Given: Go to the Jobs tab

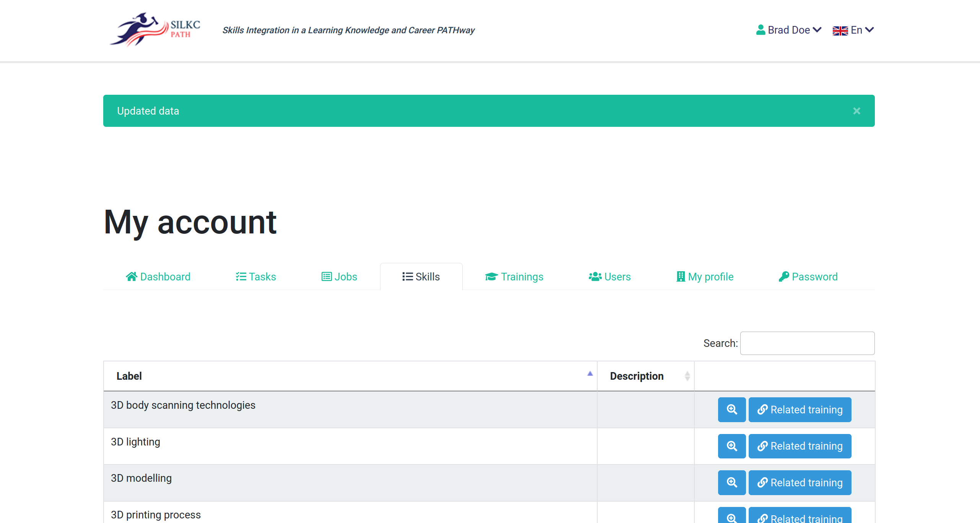Looking at the screenshot, I should [340, 277].
